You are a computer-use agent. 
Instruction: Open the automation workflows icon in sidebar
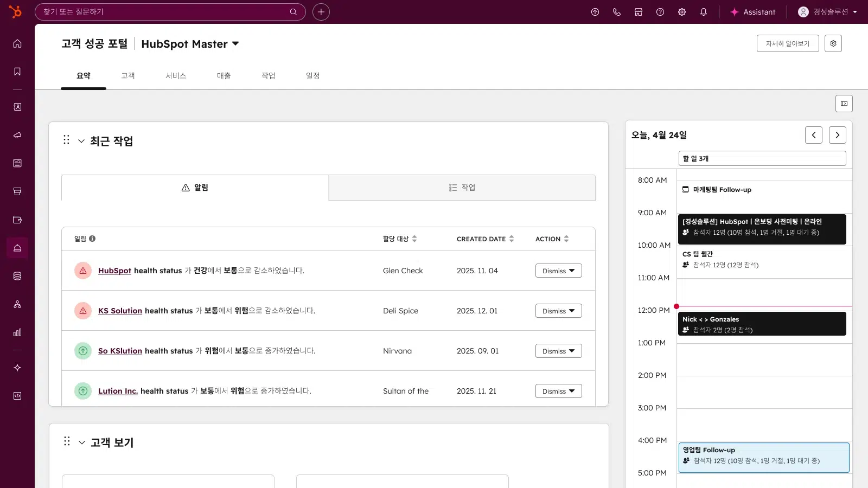[17, 304]
